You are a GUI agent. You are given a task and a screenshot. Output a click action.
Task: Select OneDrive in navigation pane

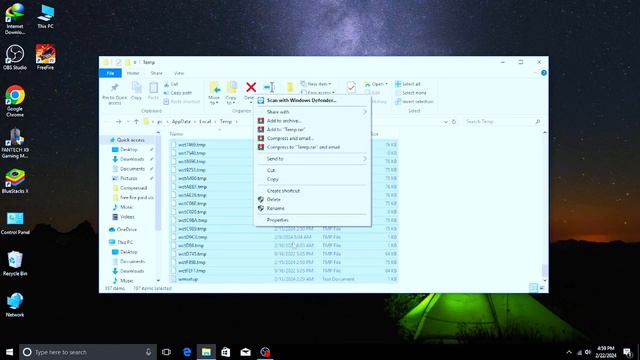[122, 229]
